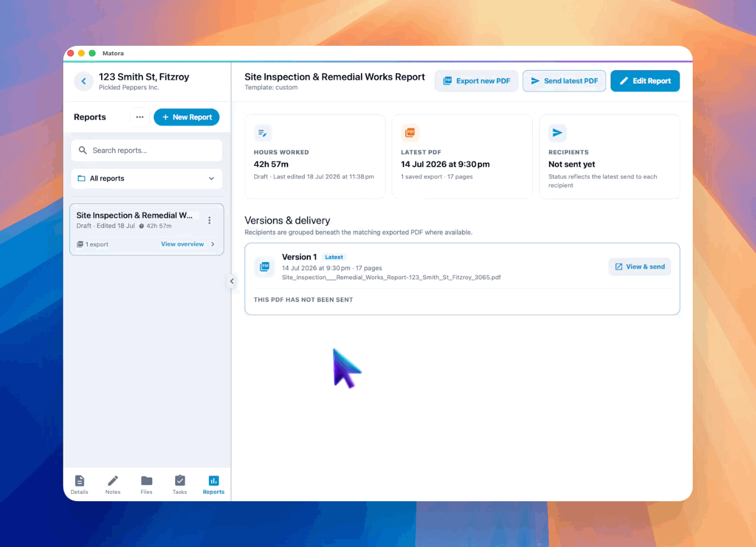Viewport: 756px width, 547px height.
Task: Go back using the left arrow button
Action: tap(84, 81)
